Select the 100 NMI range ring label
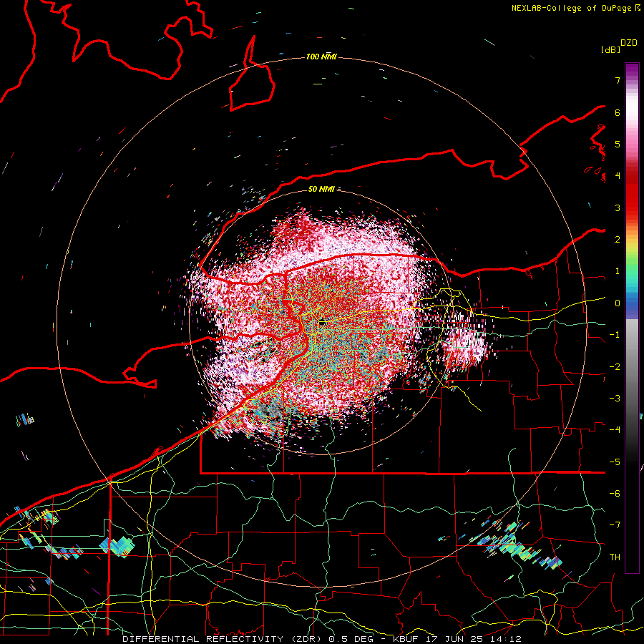This screenshot has height=644, width=644. tap(321, 57)
